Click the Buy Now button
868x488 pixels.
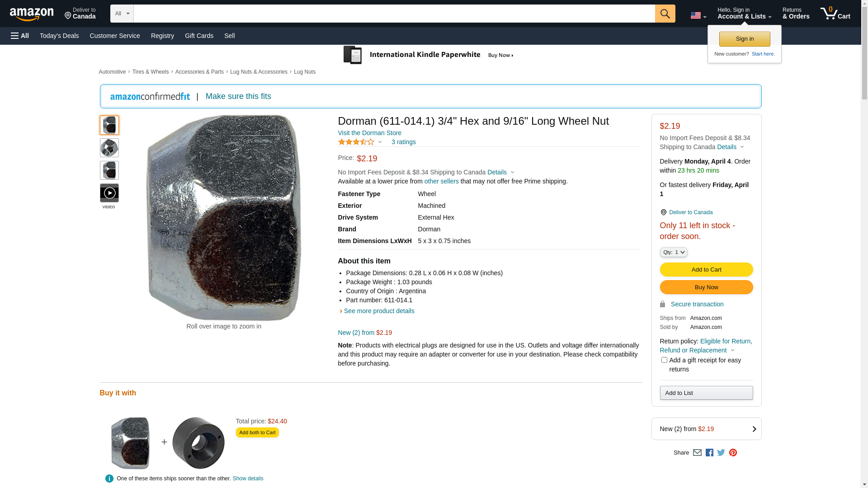tap(706, 287)
